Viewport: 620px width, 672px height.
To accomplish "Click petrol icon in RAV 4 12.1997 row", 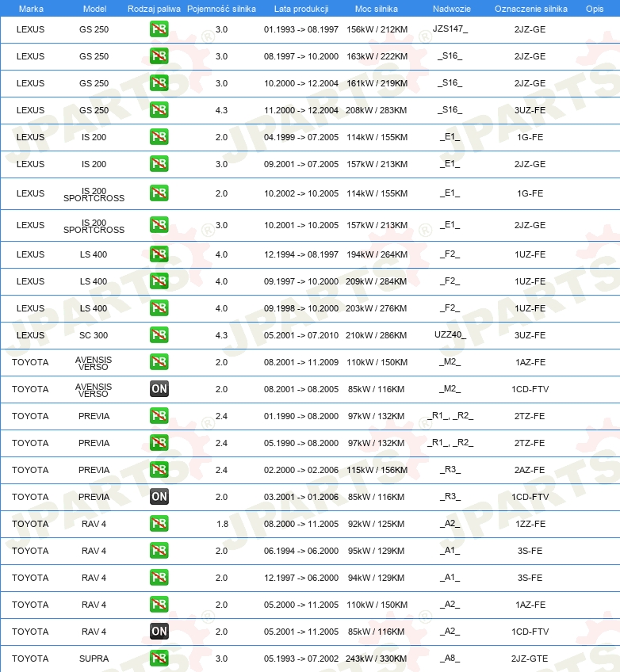I will tap(159, 578).
